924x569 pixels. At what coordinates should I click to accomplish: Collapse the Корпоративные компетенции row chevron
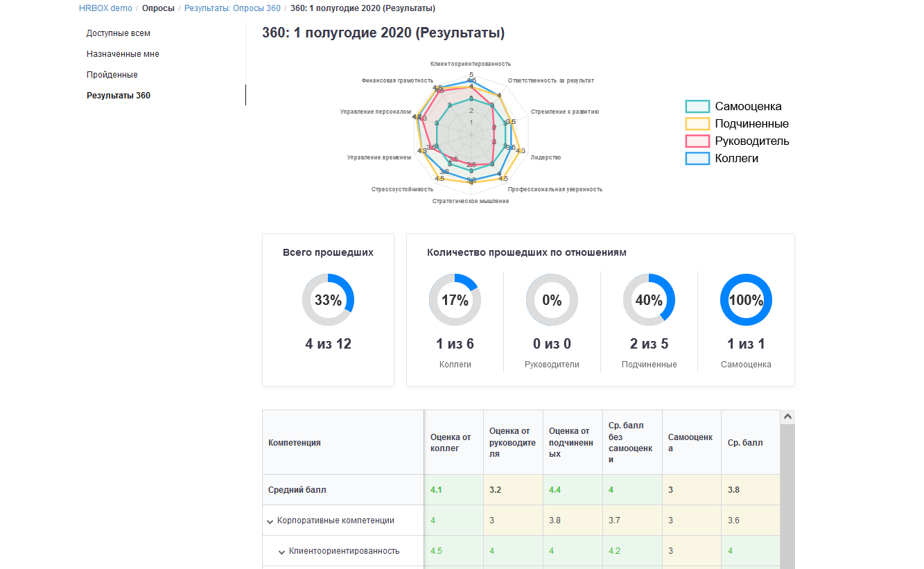tap(270, 521)
